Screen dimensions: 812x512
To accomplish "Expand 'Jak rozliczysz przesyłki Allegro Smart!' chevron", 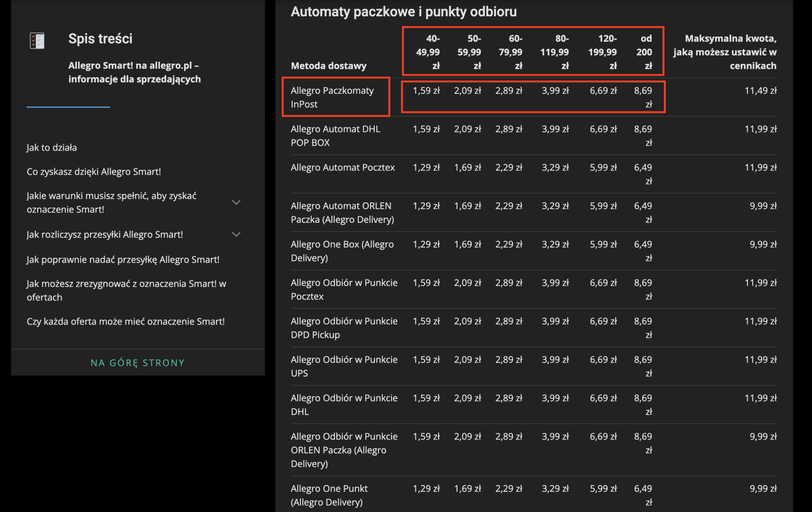I will [236, 234].
